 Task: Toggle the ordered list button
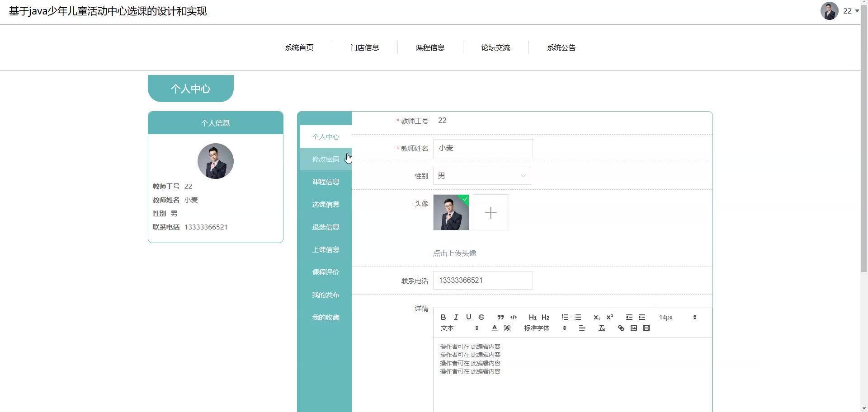(565, 317)
